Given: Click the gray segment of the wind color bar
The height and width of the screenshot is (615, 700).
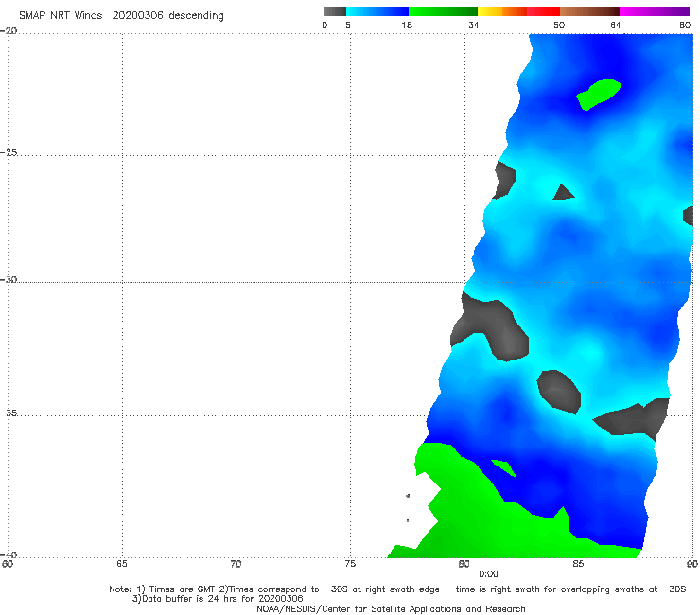Looking at the screenshot, I should pyautogui.click(x=334, y=11).
